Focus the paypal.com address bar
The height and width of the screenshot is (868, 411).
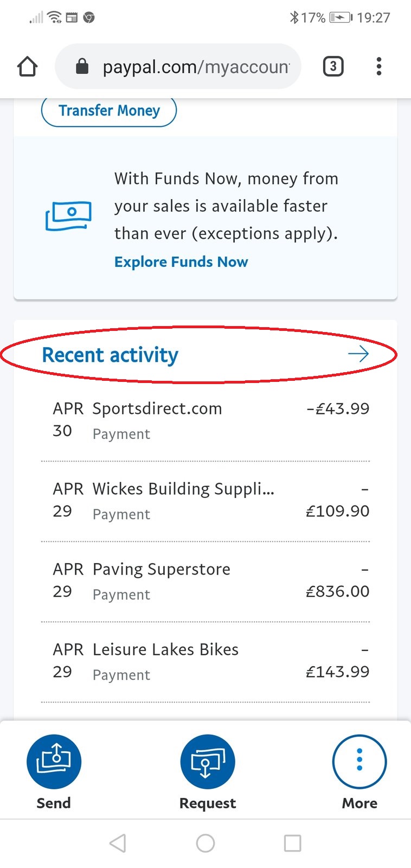(195, 67)
